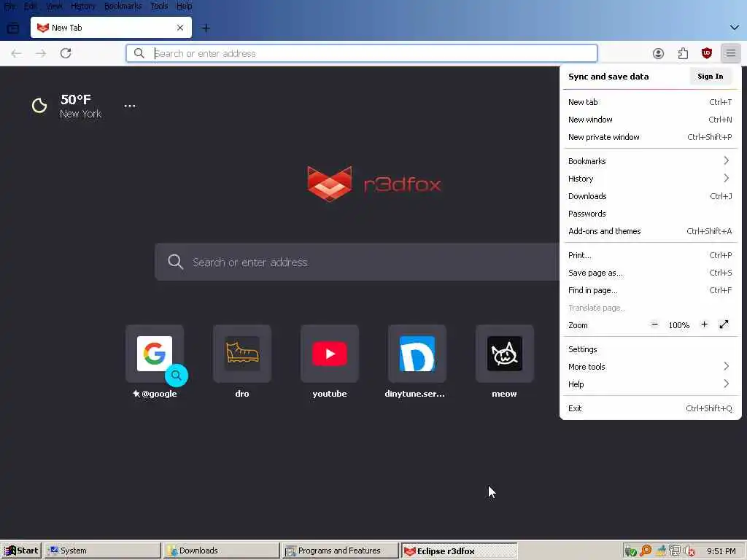Choose Find in page...
747x560 pixels.
coord(650,290)
